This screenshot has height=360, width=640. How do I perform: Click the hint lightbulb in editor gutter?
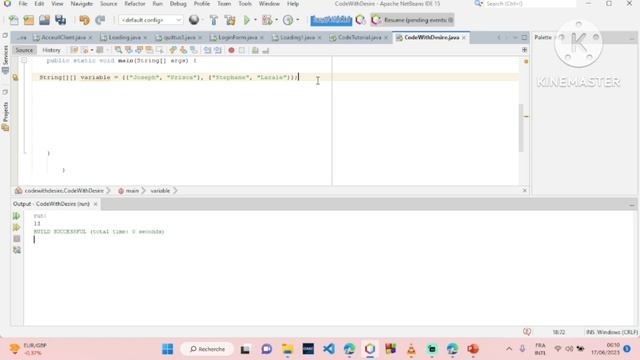pyautogui.click(x=15, y=77)
